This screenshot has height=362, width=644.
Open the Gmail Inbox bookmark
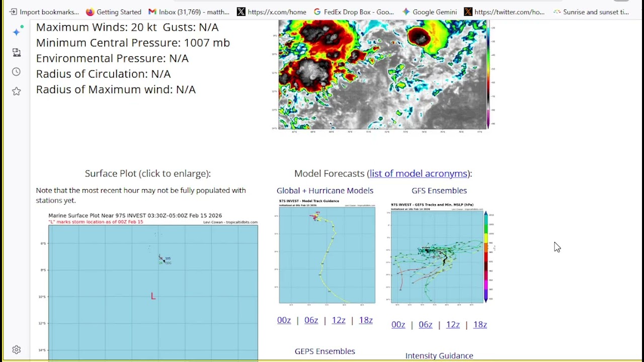click(x=189, y=12)
